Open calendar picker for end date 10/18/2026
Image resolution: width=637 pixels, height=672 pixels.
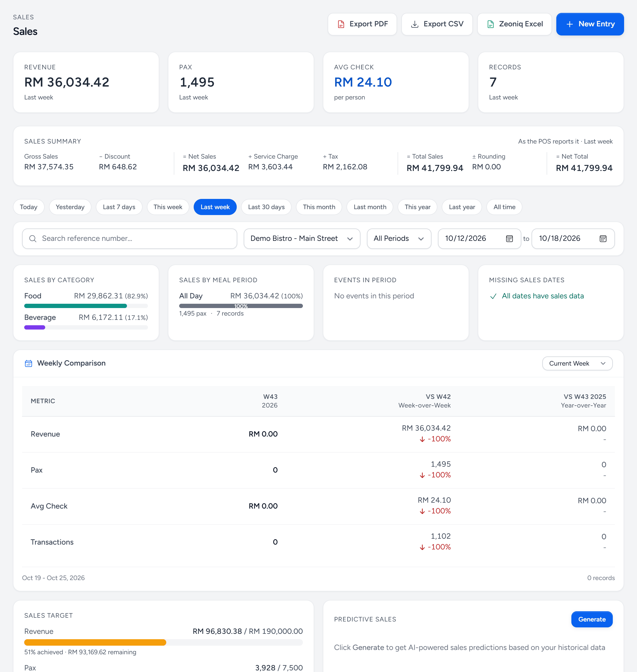(x=603, y=239)
